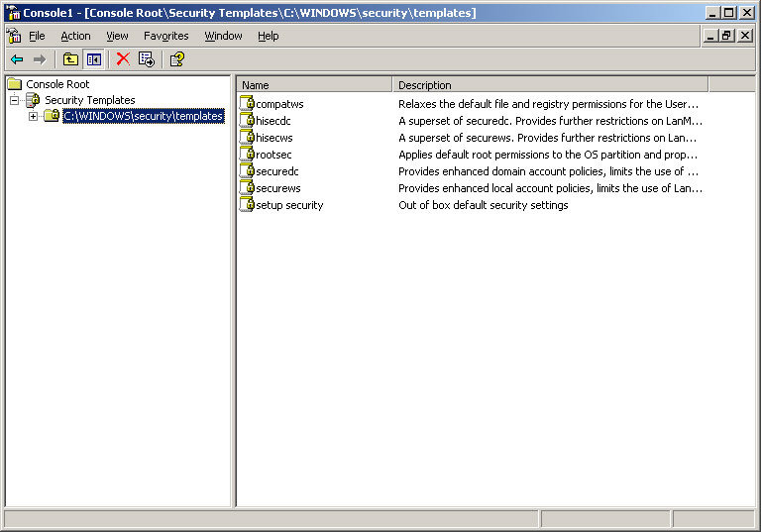Click the Description column header

pos(550,85)
